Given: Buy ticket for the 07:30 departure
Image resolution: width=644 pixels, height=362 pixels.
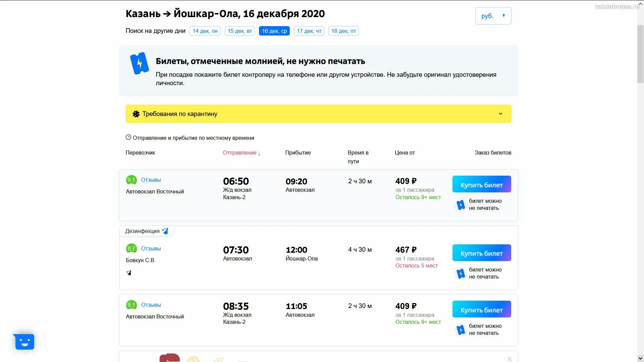Looking at the screenshot, I should [x=482, y=253].
